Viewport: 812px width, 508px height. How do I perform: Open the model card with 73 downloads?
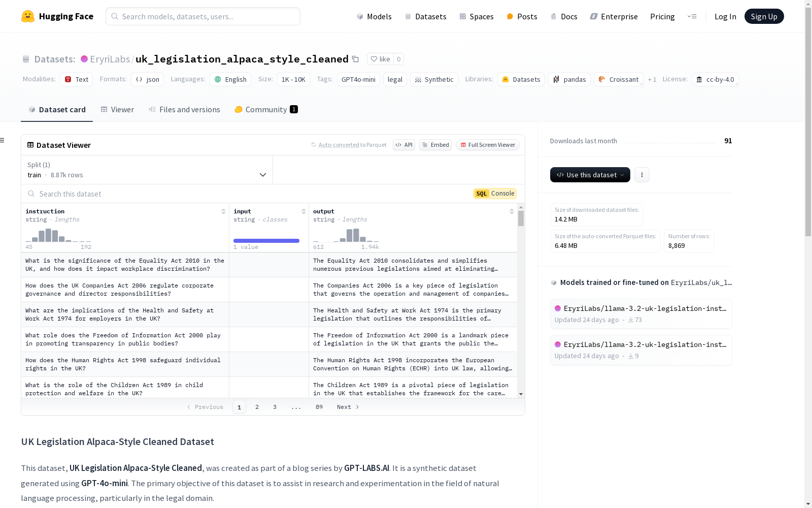click(x=641, y=314)
